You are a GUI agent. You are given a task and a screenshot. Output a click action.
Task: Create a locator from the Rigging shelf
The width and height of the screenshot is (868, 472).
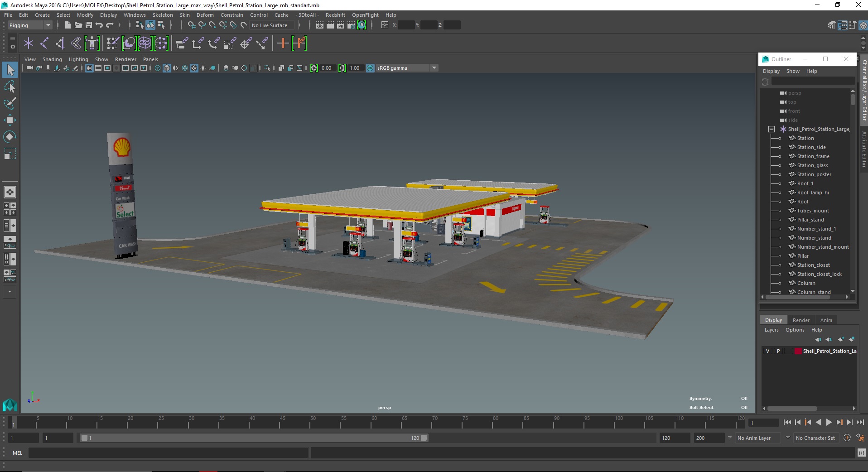tap(29, 43)
